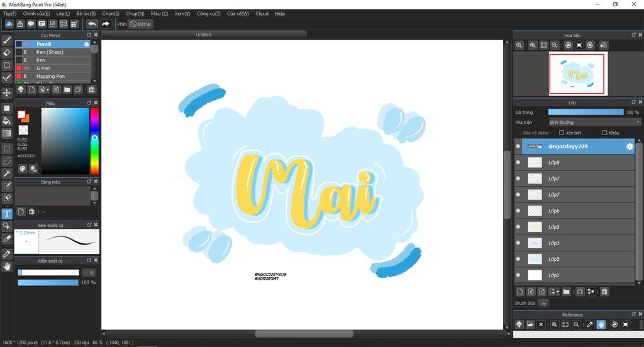Add a new raster layer
644x347 pixels.
tap(520, 292)
